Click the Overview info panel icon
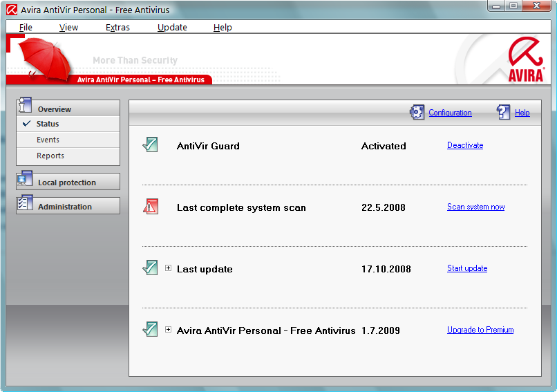 click(25, 106)
